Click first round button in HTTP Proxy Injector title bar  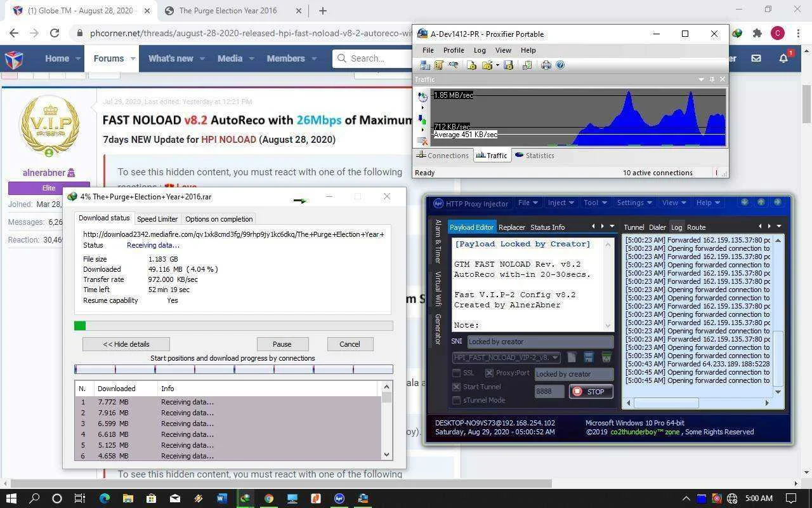(744, 202)
